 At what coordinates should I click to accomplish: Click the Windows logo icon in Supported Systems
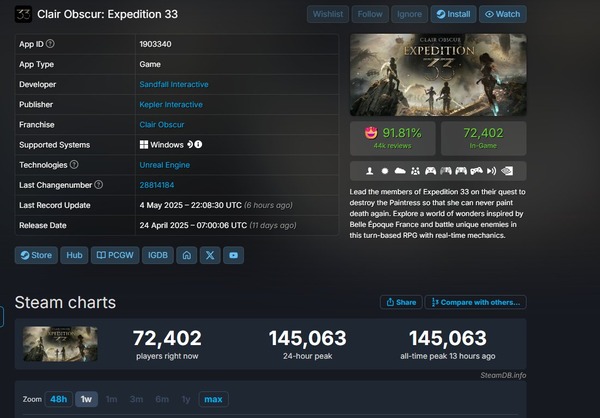pos(144,145)
